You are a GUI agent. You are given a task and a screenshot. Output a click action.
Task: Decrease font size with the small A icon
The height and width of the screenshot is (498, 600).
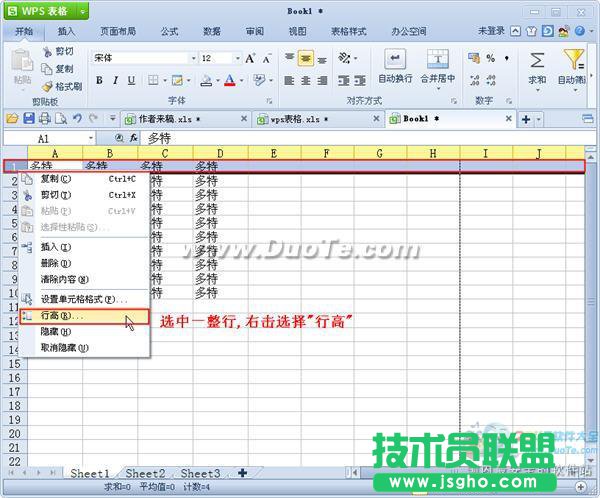point(267,59)
